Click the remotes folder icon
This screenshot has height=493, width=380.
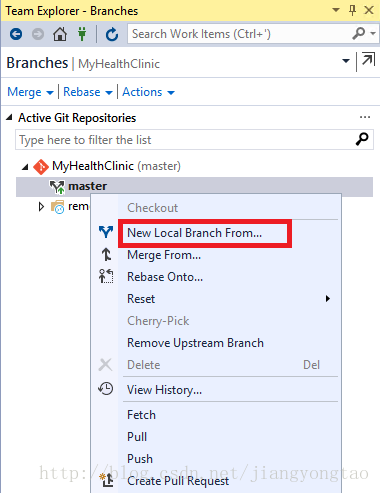57,207
